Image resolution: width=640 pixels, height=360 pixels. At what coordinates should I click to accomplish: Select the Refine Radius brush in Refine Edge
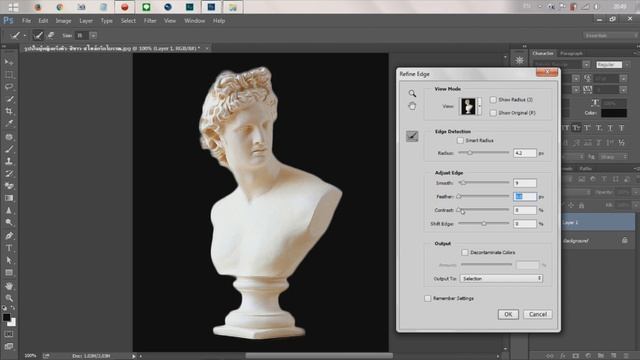[412, 136]
